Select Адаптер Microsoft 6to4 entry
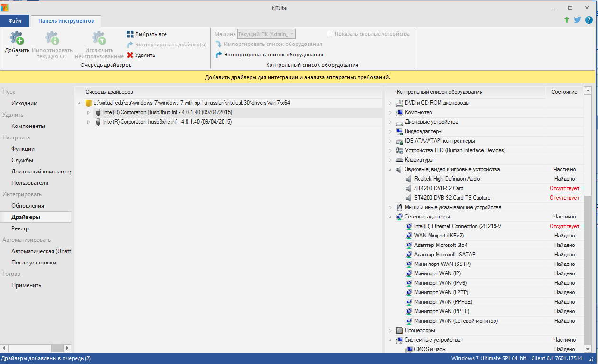 click(x=440, y=245)
